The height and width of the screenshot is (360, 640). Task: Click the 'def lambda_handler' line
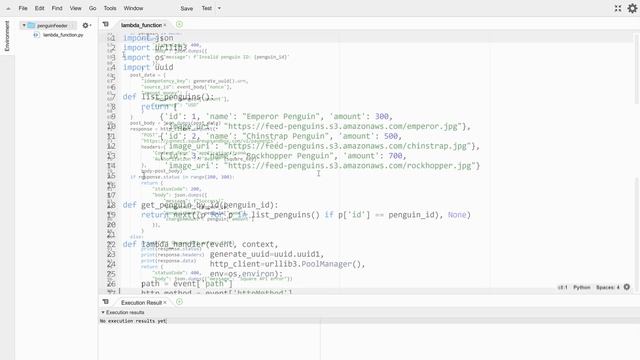[x=200, y=244]
